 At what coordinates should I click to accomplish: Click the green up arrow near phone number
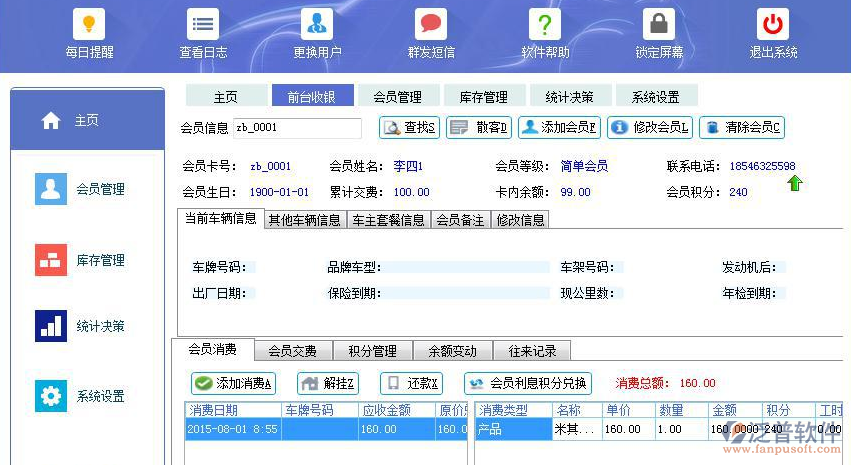point(795,183)
